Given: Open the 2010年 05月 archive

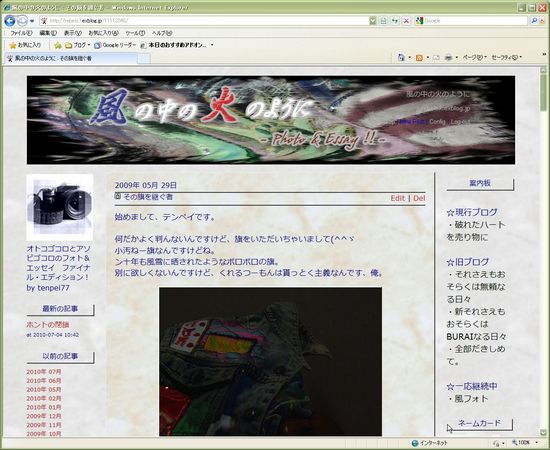Looking at the screenshot, I should tap(44, 389).
